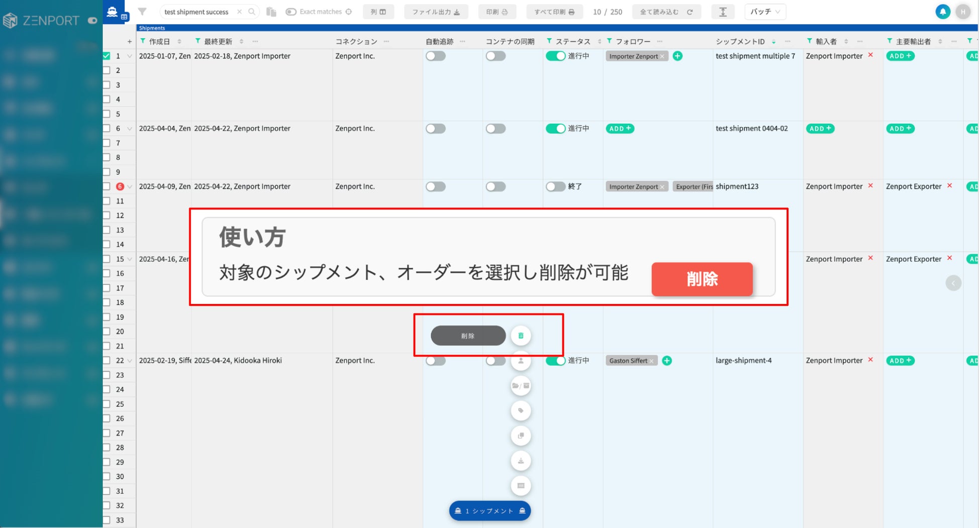Screen dimensions: 980x528
Task: Click the row height adjust icon
Action: click(x=723, y=12)
